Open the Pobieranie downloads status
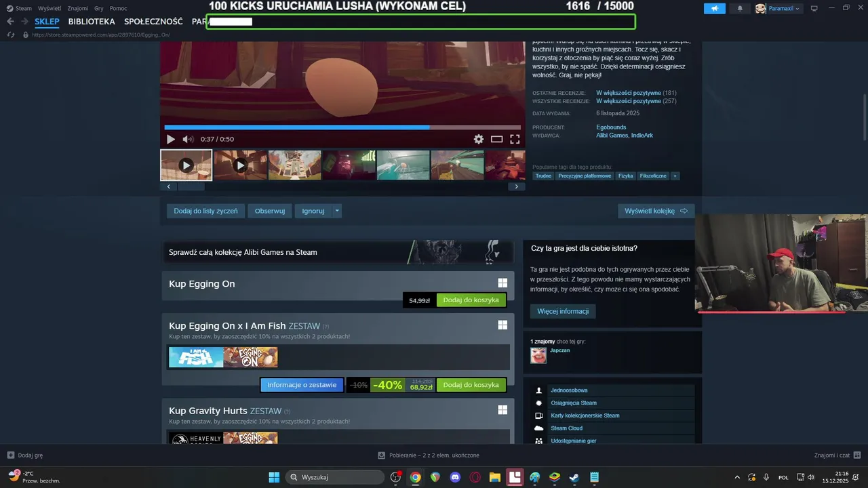The width and height of the screenshot is (868, 488). (x=429, y=455)
